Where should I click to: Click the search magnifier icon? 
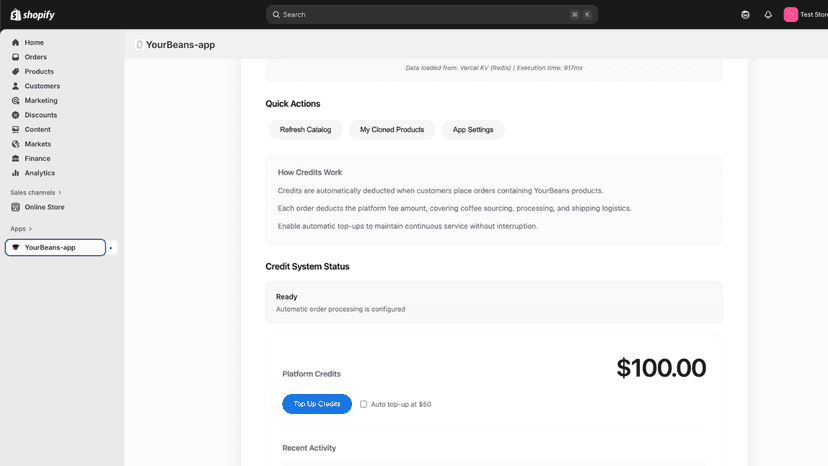coord(276,15)
